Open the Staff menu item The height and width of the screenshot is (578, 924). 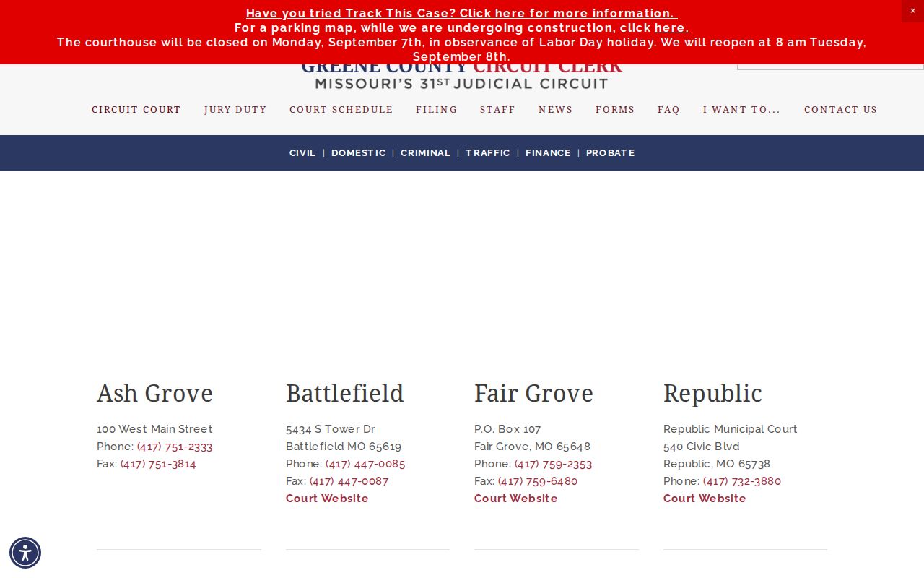[x=498, y=110]
